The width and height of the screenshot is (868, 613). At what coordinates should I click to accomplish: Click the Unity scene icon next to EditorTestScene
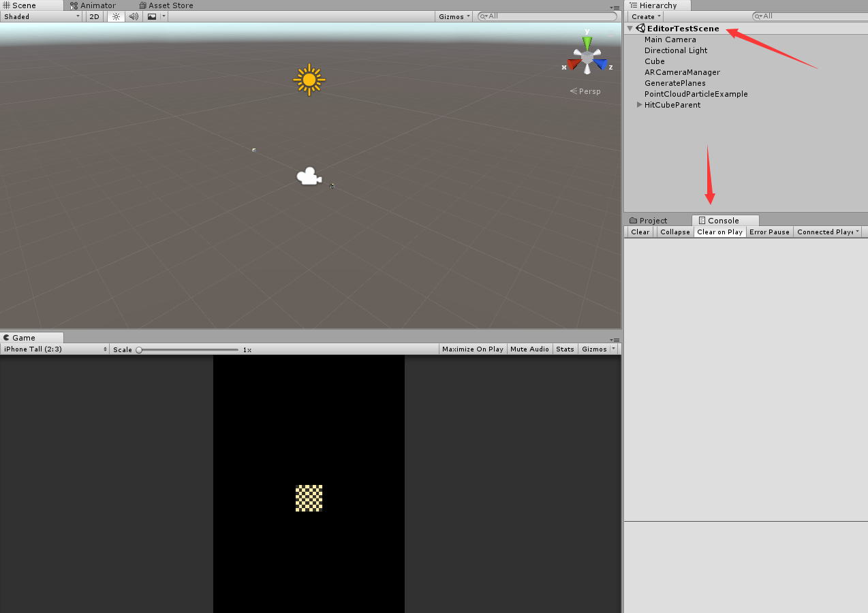[640, 28]
